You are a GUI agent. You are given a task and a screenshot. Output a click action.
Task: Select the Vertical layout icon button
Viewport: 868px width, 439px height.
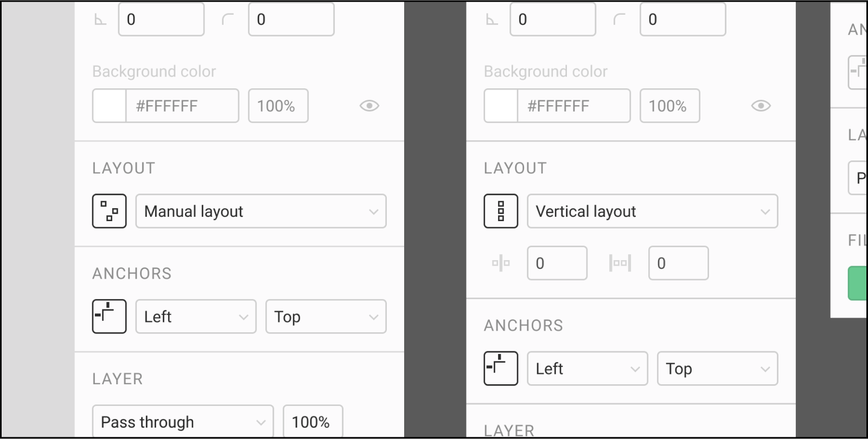501,211
